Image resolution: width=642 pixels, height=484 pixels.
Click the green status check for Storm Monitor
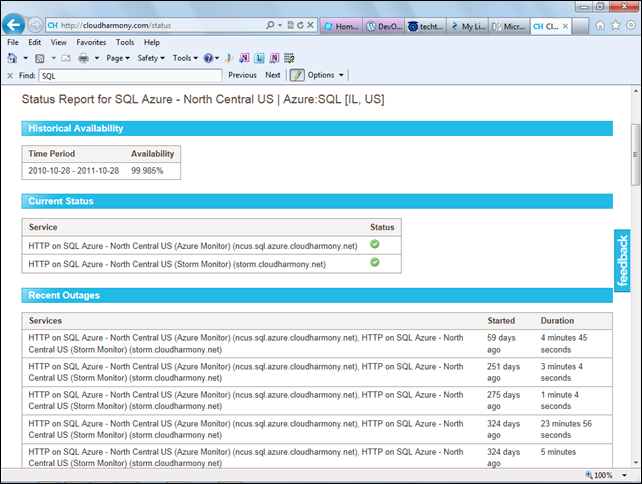[375, 262]
